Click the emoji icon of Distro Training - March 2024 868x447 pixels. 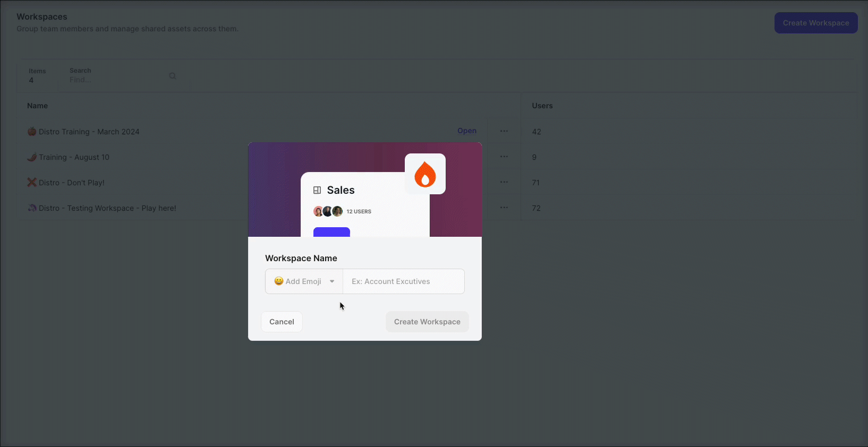(x=32, y=131)
